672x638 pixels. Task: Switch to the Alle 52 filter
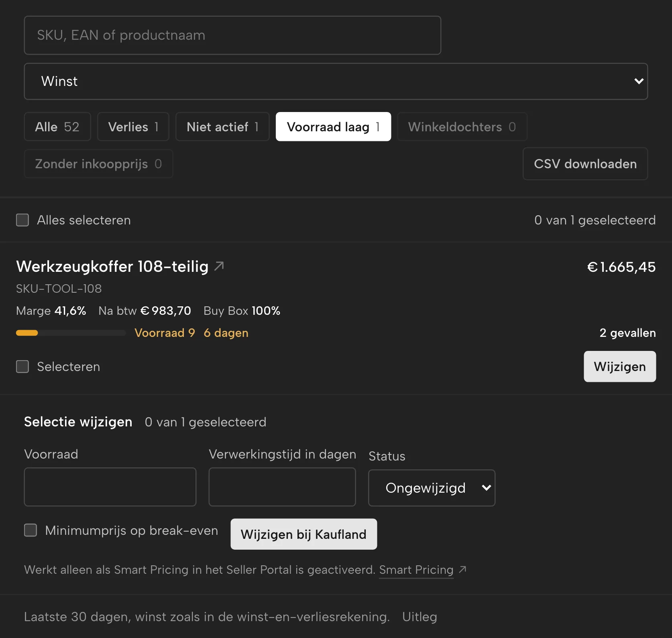[x=57, y=126]
